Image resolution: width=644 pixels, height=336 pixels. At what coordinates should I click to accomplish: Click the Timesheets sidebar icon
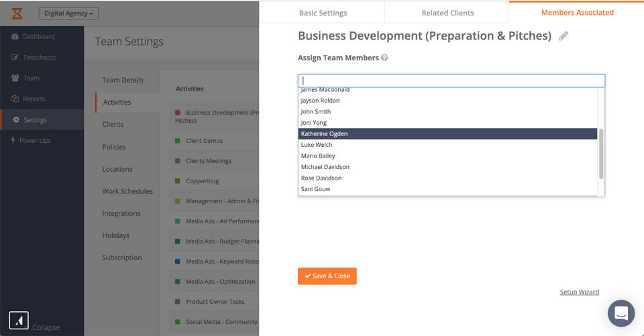point(15,58)
